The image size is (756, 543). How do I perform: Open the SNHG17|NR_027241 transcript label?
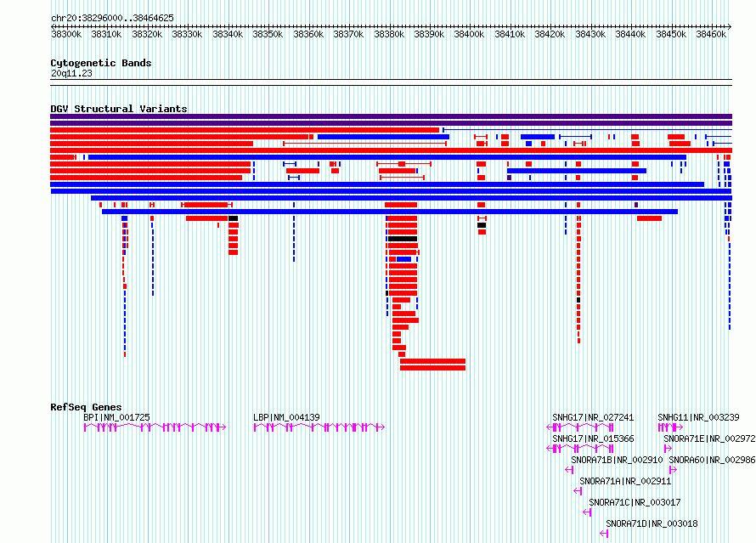coord(593,417)
